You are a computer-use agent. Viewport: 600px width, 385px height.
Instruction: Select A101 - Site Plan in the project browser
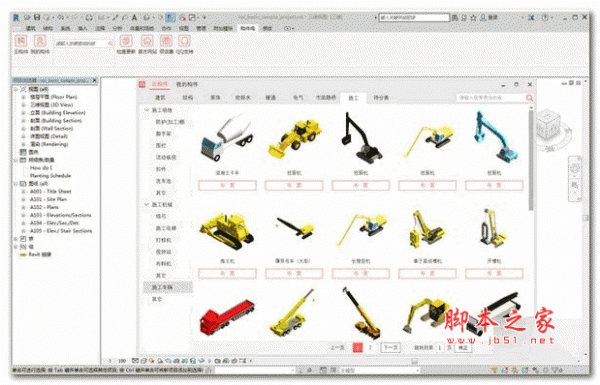[x=49, y=199]
